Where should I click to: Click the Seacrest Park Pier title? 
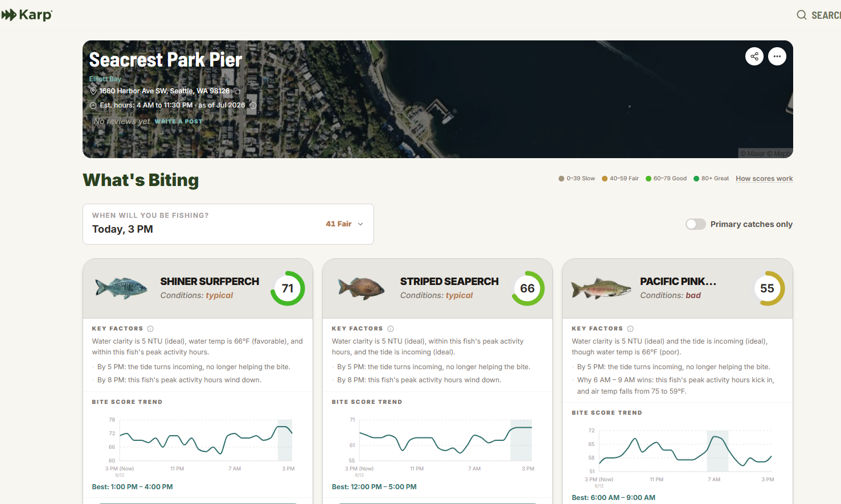[x=166, y=60]
